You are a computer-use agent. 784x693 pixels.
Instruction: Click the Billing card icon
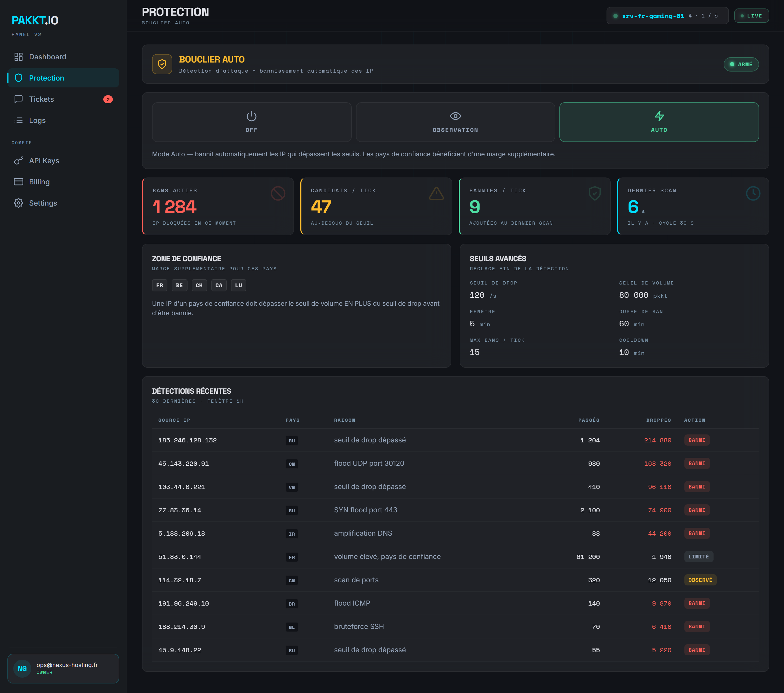19,181
